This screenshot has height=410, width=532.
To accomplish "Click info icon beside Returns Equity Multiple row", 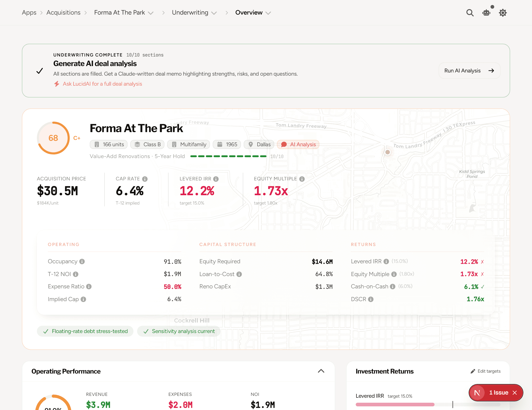I will (394, 274).
